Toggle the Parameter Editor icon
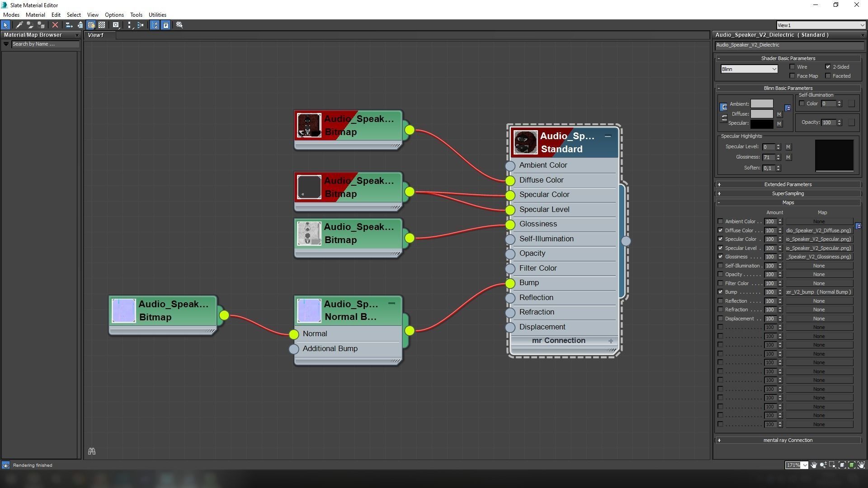This screenshot has width=868, height=488. coord(166,25)
